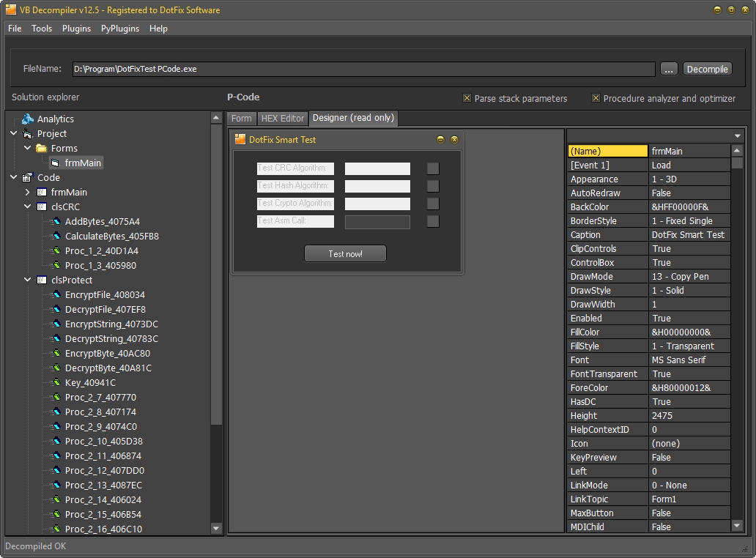Image resolution: width=756 pixels, height=558 pixels.
Task: Click the FileName path input field
Action: (x=363, y=69)
